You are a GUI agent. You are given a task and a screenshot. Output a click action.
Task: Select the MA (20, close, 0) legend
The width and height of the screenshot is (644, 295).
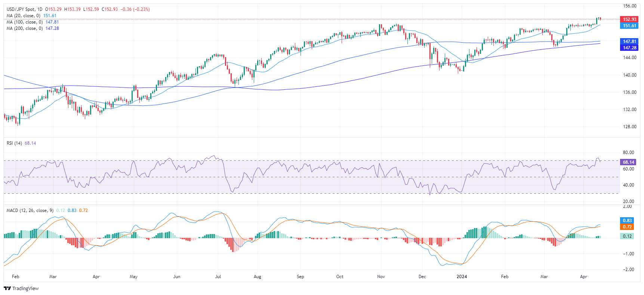click(23, 16)
